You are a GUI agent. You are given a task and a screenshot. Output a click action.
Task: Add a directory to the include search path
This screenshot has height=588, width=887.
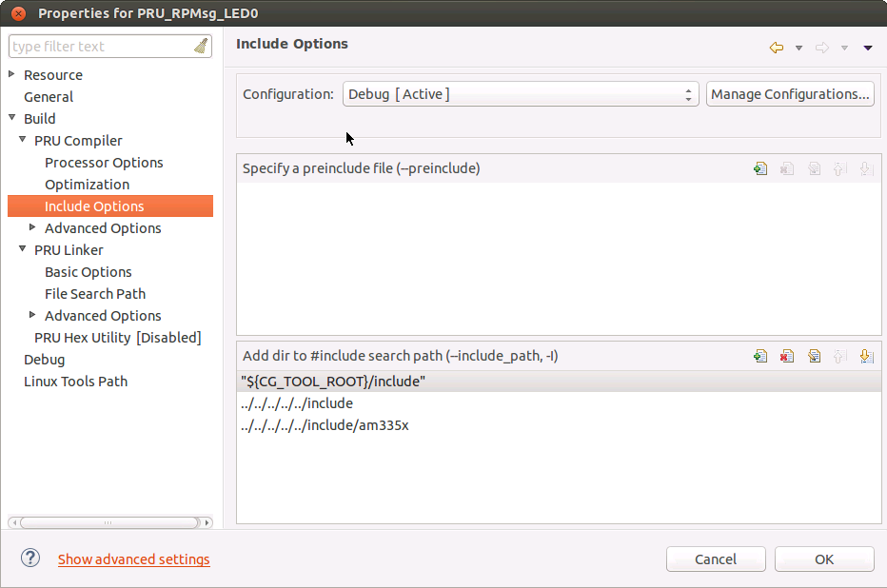(x=760, y=355)
